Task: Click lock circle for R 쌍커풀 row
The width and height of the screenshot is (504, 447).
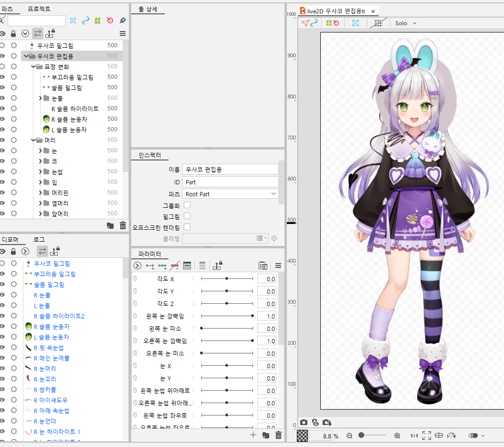Action: click(14, 389)
